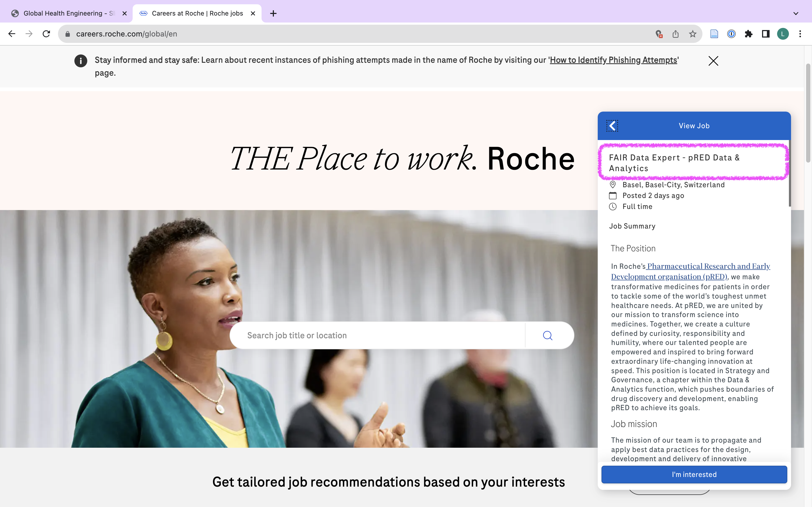Bookmark this page with the star icon
Image resolution: width=812 pixels, height=507 pixels.
tap(693, 34)
